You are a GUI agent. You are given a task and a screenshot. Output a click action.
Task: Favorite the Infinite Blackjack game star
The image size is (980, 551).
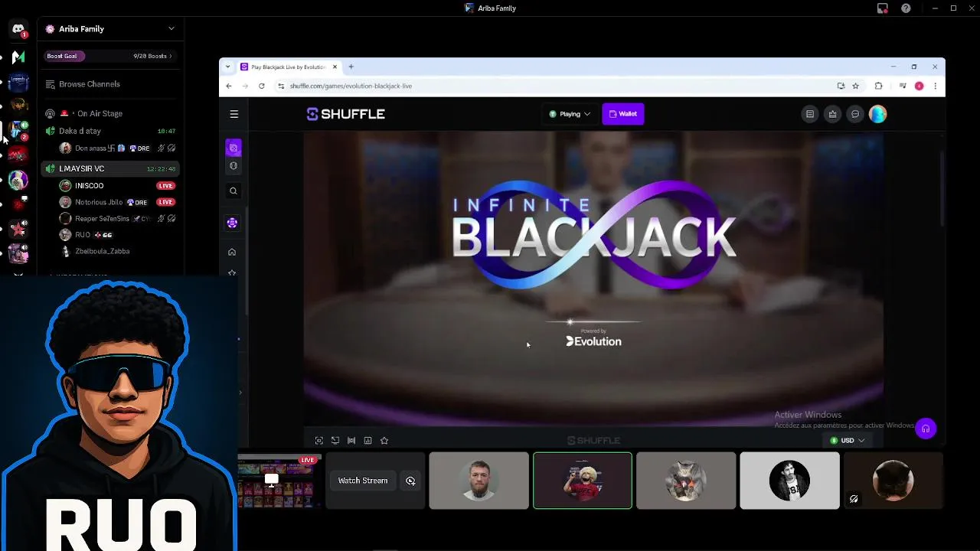coord(384,440)
